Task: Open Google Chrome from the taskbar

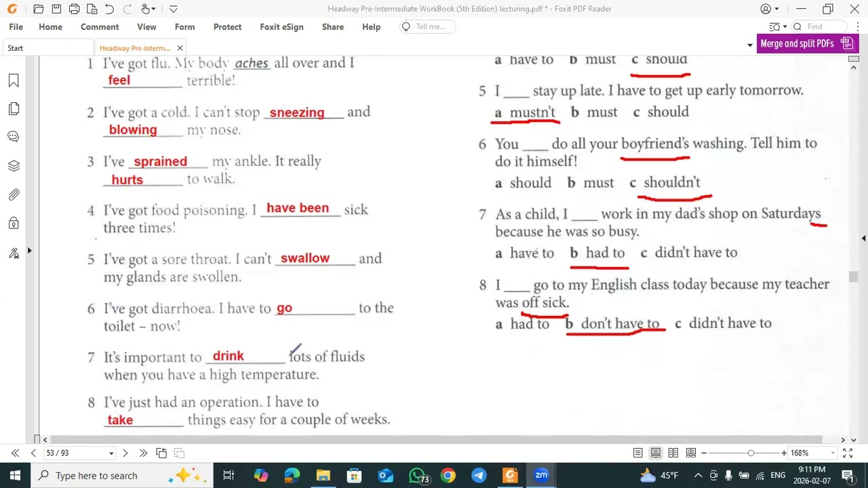Action: [x=448, y=475]
